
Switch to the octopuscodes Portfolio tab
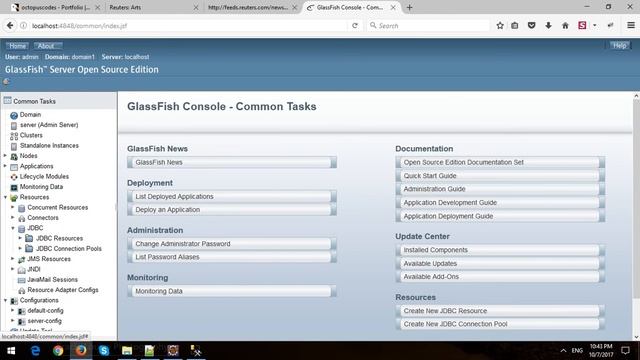click(55, 7)
